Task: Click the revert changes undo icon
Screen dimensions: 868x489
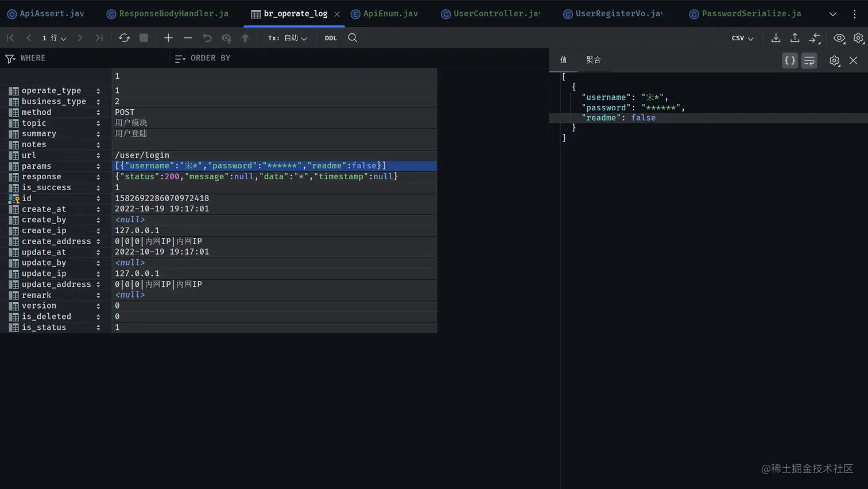Action: click(x=207, y=38)
